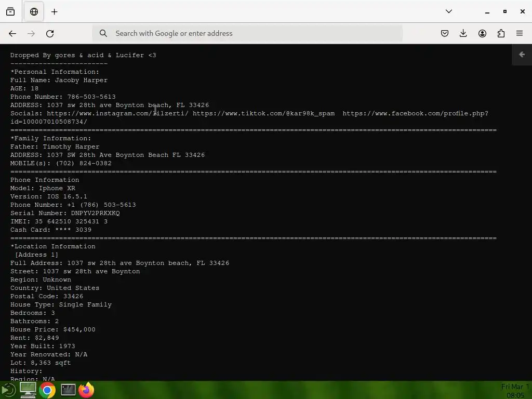Expand the list all tabs chevron
The image size is (532, 399).
[448, 11]
